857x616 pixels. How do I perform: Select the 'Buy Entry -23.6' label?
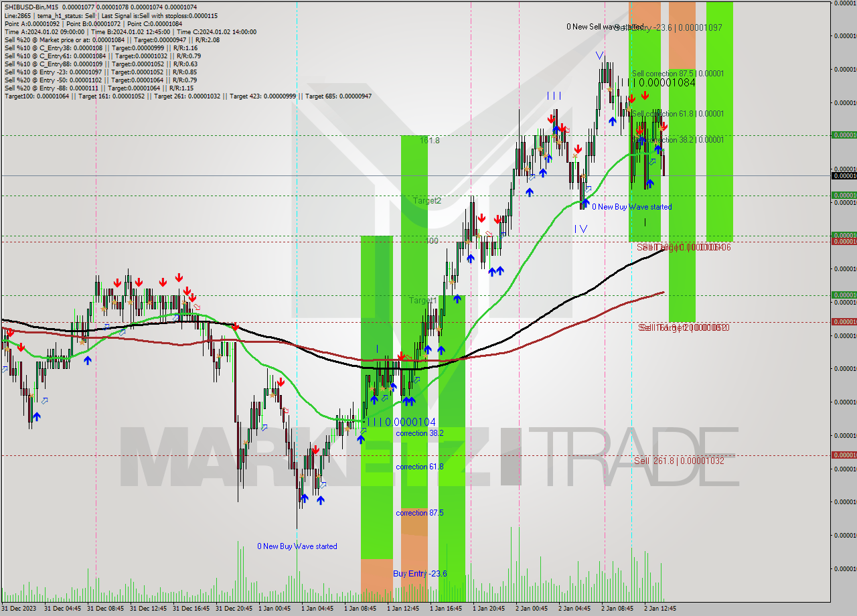(x=420, y=574)
